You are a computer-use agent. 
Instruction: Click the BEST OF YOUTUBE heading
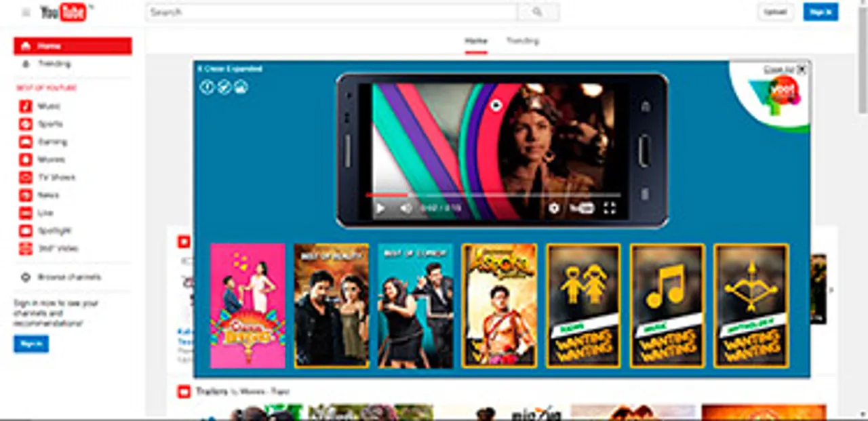[x=46, y=88]
